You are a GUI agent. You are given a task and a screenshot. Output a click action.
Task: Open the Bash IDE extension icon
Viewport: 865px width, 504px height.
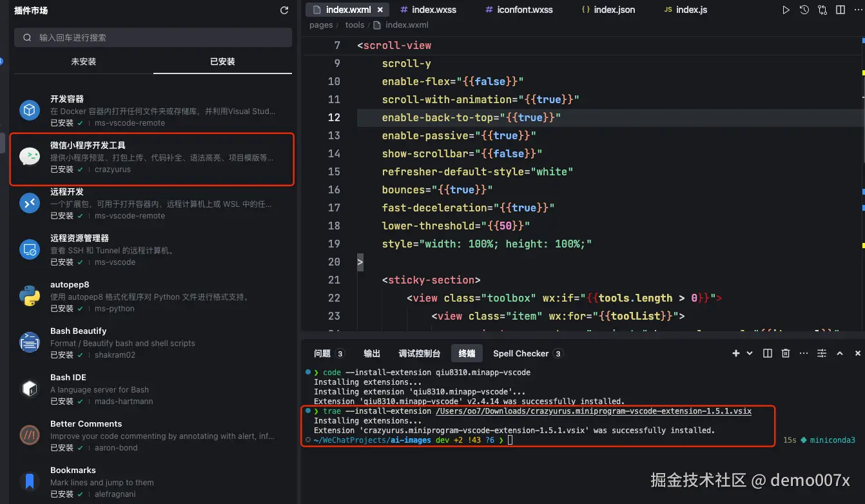tap(29, 389)
